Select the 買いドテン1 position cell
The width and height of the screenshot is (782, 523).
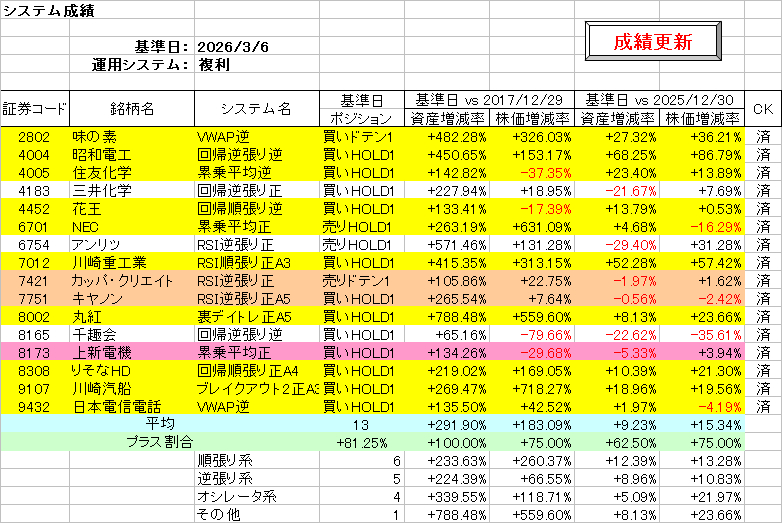pos(362,137)
